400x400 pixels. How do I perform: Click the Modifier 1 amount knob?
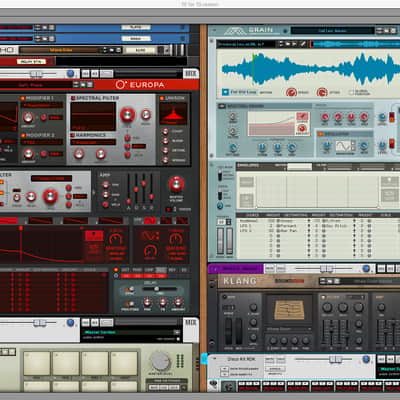click(28, 118)
